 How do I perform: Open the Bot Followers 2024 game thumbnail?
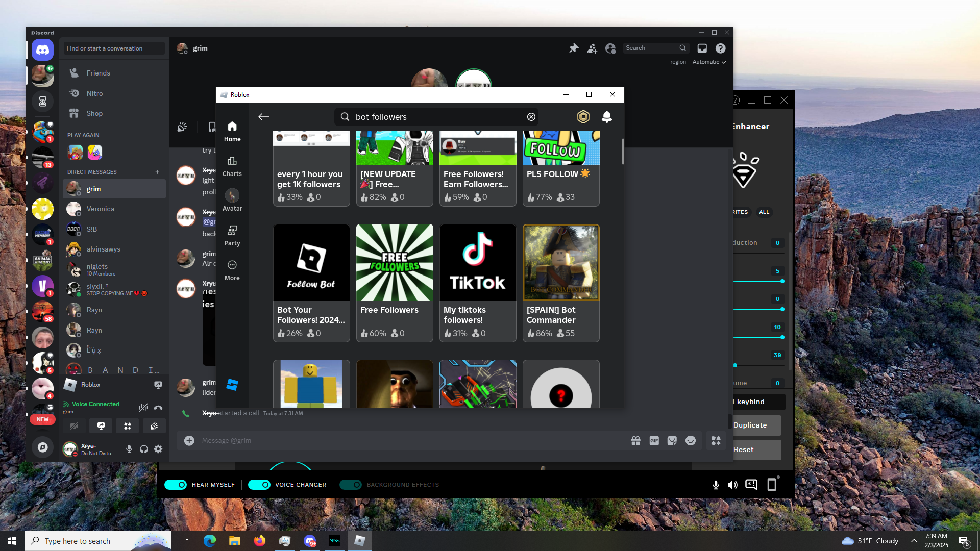(x=311, y=263)
